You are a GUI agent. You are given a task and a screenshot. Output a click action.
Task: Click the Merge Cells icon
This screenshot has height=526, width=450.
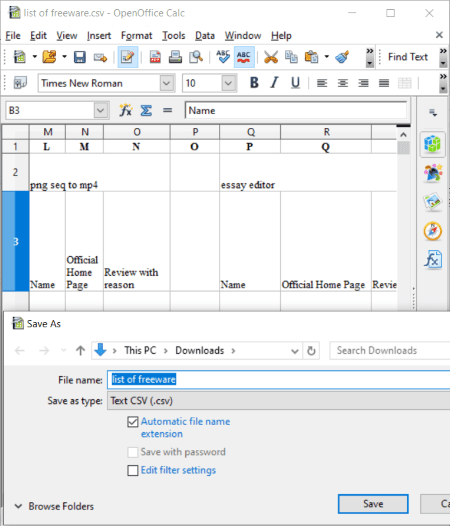click(x=404, y=83)
